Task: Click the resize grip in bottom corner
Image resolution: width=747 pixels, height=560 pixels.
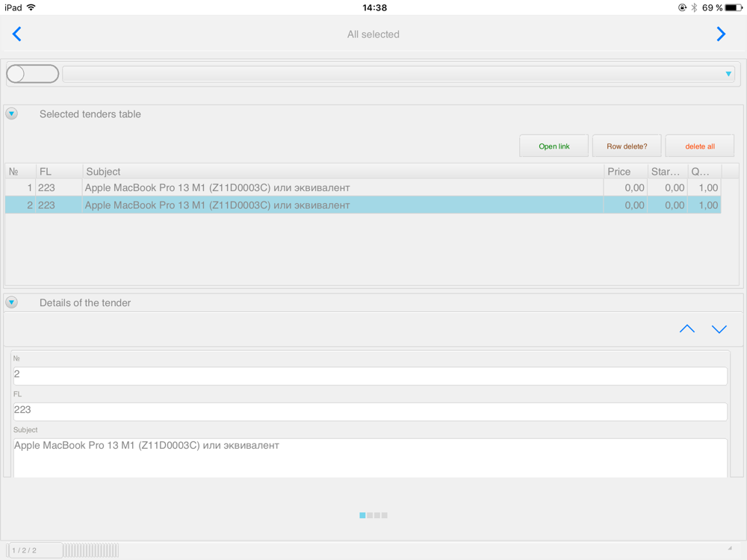Action: [731, 549]
